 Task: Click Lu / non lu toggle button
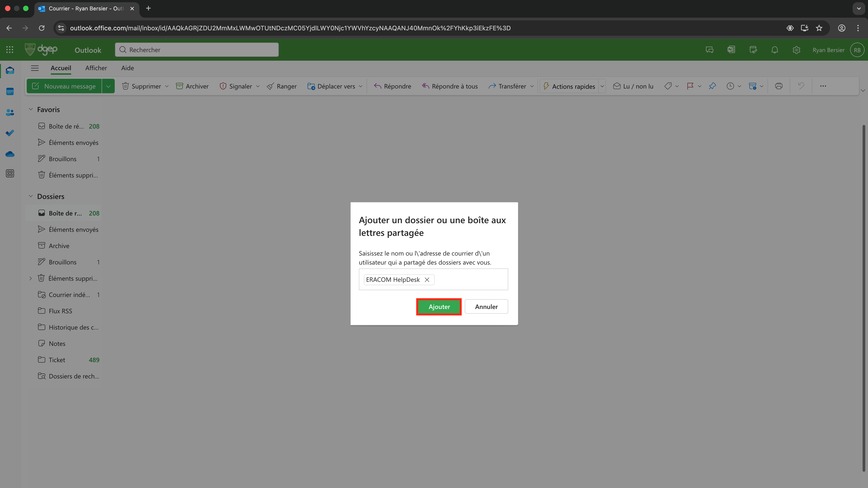pos(633,86)
